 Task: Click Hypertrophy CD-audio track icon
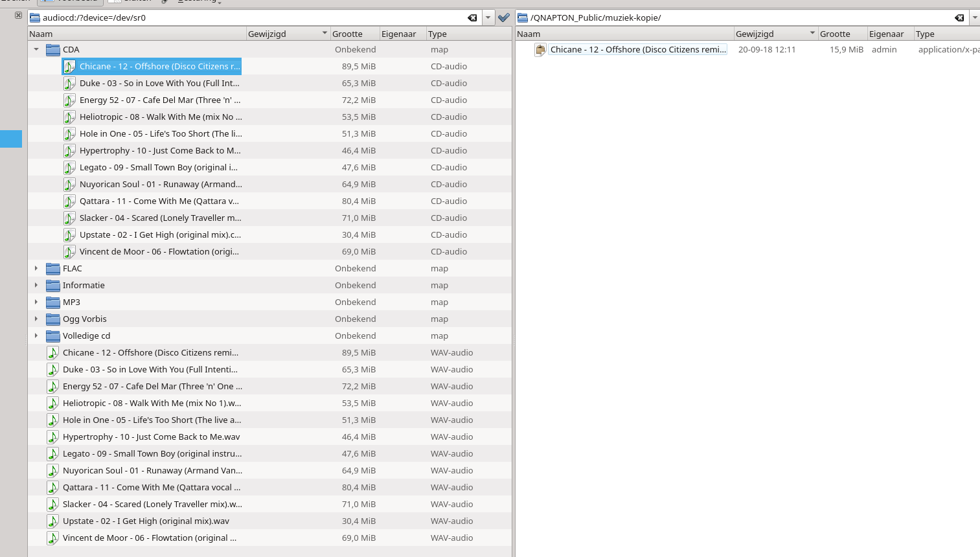click(x=69, y=150)
